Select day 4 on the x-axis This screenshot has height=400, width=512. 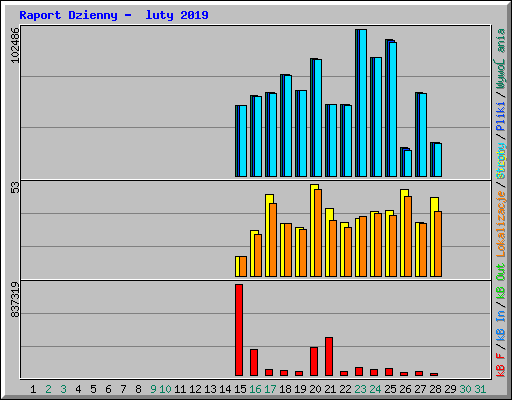(78, 389)
